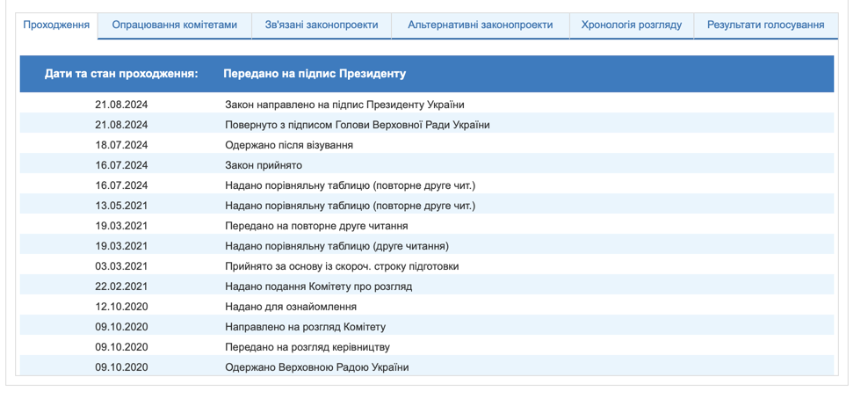The width and height of the screenshot is (868, 399).
Task: Open the Проходження tab
Action: 56,25
